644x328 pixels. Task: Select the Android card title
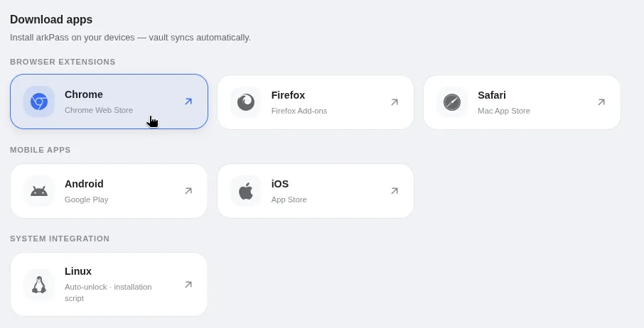pyautogui.click(x=84, y=184)
